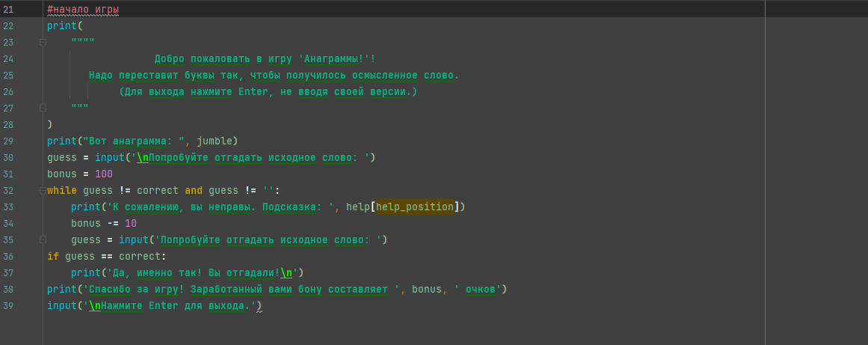Viewport: 868px width, 345px height.
Task: Click line number 36 in the gutter
Action: (8, 257)
